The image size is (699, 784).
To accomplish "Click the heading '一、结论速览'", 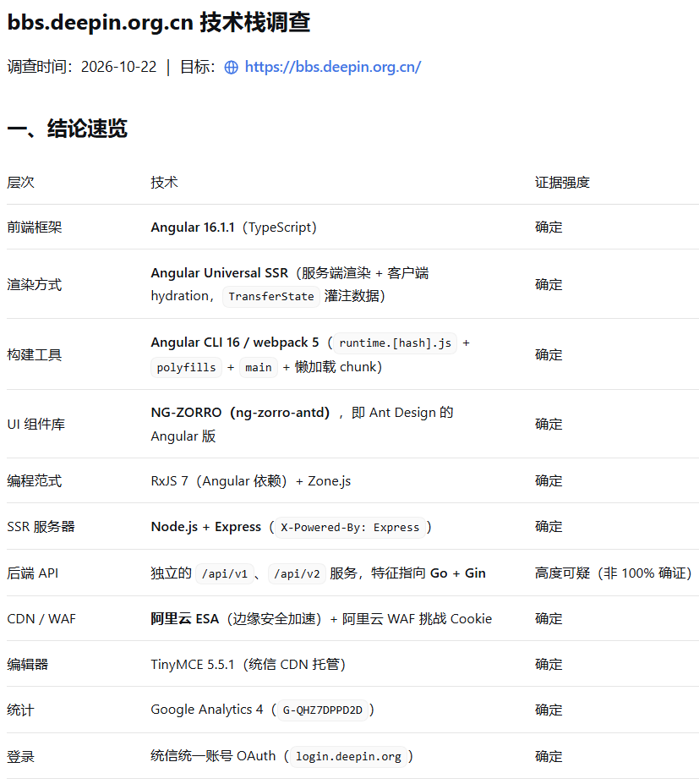I will point(68,129).
